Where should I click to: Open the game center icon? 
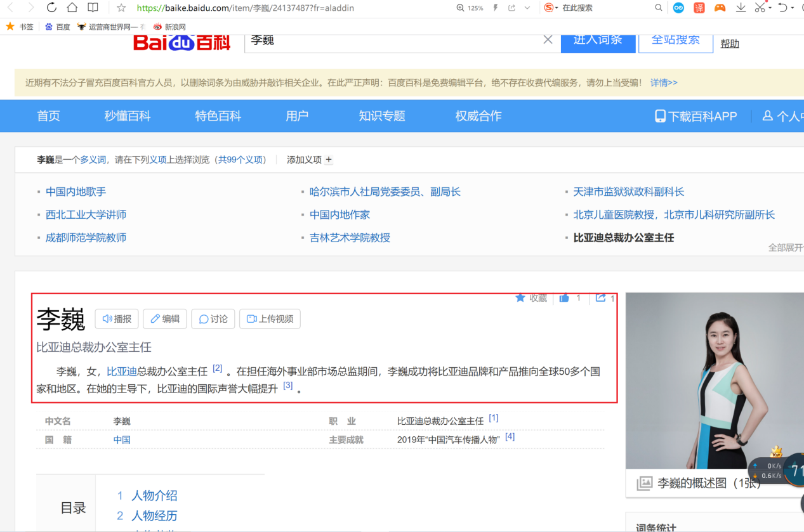coord(720,8)
